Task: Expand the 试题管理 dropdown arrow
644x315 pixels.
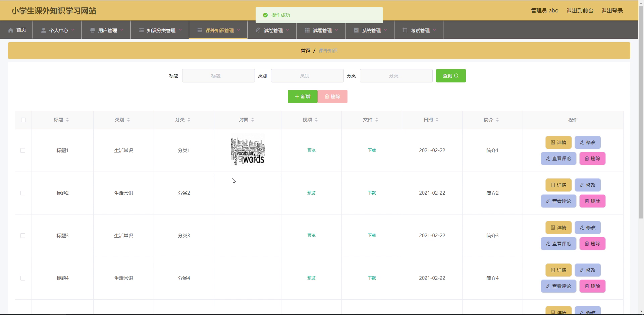Action: pyautogui.click(x=337, y=30)
